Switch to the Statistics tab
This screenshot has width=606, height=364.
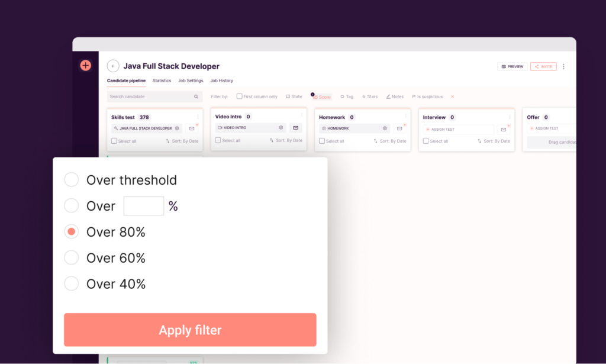pyautogui.click(x=162, y=80)
